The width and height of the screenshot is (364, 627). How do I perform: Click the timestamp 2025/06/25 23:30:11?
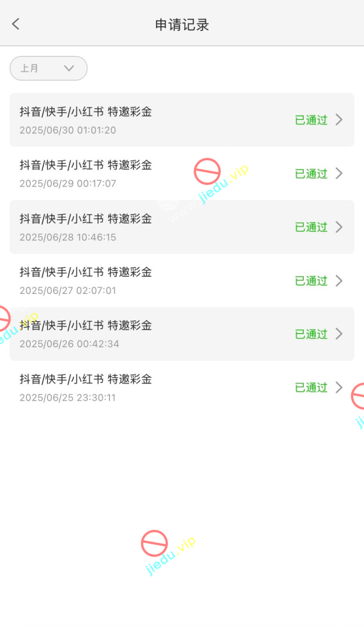pyautogui.click(x=68, y=397)
